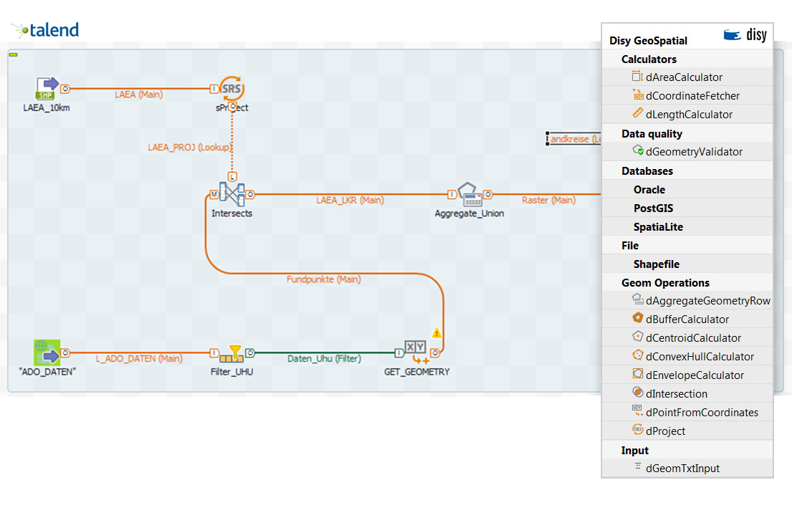Click the input port of GET_GEOMETRY
The width and height of the screenshot is (812, 528).
coord(400,353)
